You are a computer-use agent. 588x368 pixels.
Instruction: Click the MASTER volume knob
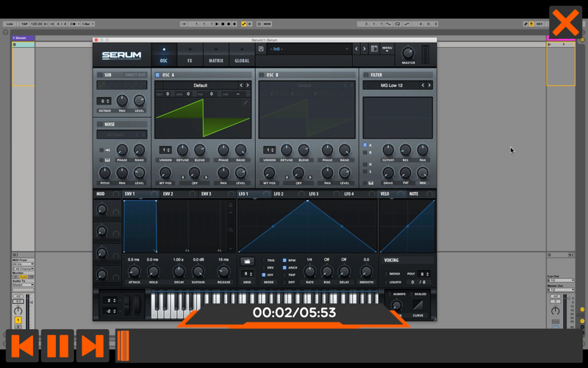coord(408,52)
